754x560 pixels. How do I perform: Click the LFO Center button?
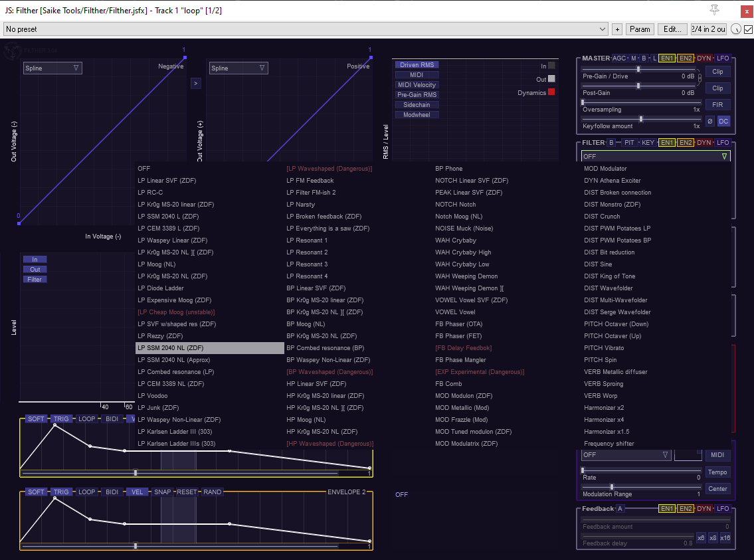tap(717, 489)
